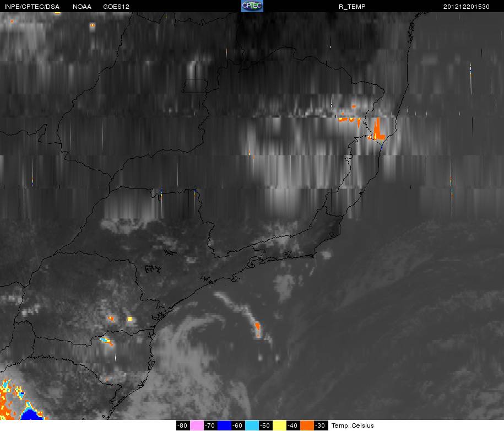504x431 pixels.
Task: Select the pink -80 legend swatch
Action: pyautogui.click(x=197, y=425)
